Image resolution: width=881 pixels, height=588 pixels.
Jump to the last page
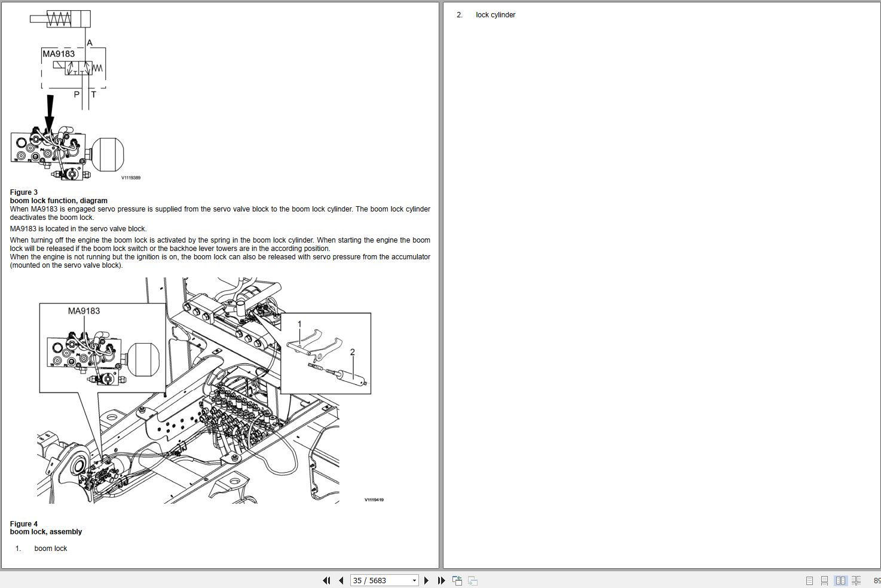pos(440,580)
